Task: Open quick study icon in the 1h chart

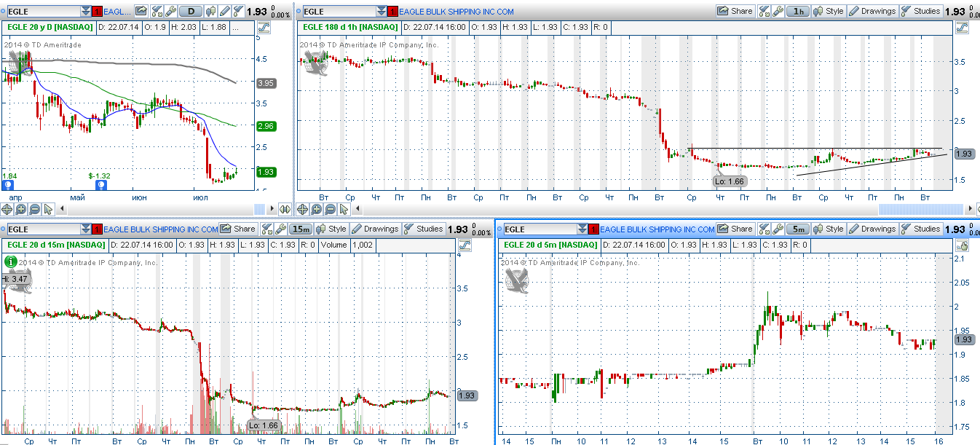Action: [764, 11]
